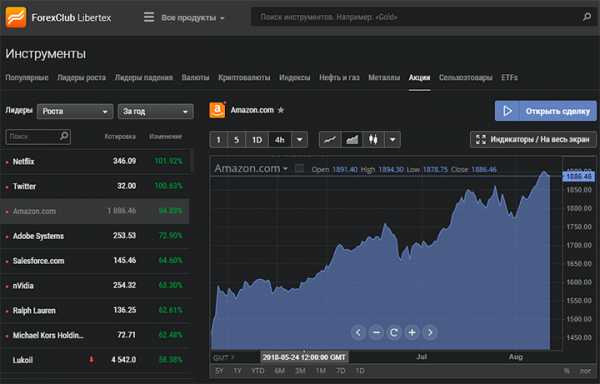Select the candlestick chart type icon
600x384 pixels.
click(x=373, y=140)
